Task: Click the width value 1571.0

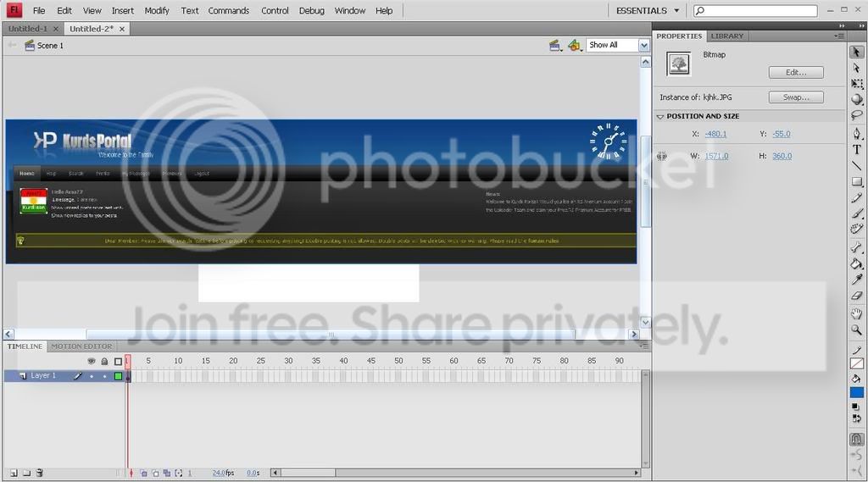Action: coord(716,156)
